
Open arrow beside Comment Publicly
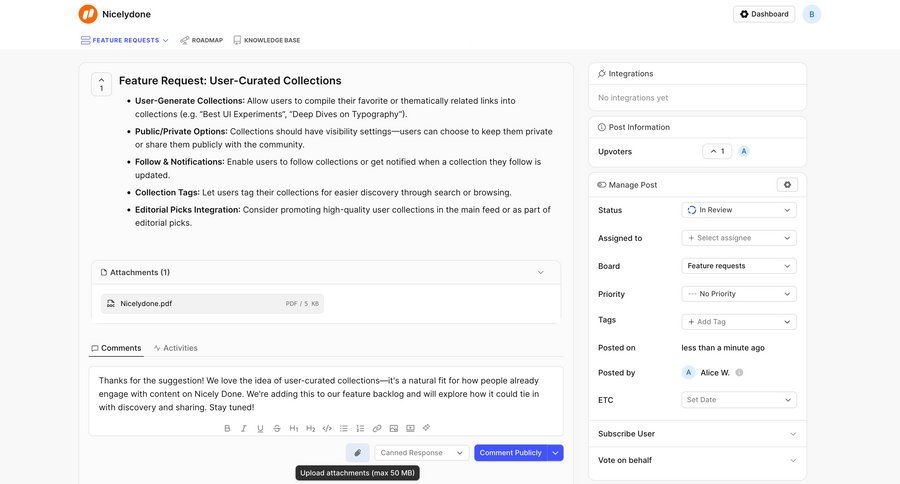pos(556,452)
